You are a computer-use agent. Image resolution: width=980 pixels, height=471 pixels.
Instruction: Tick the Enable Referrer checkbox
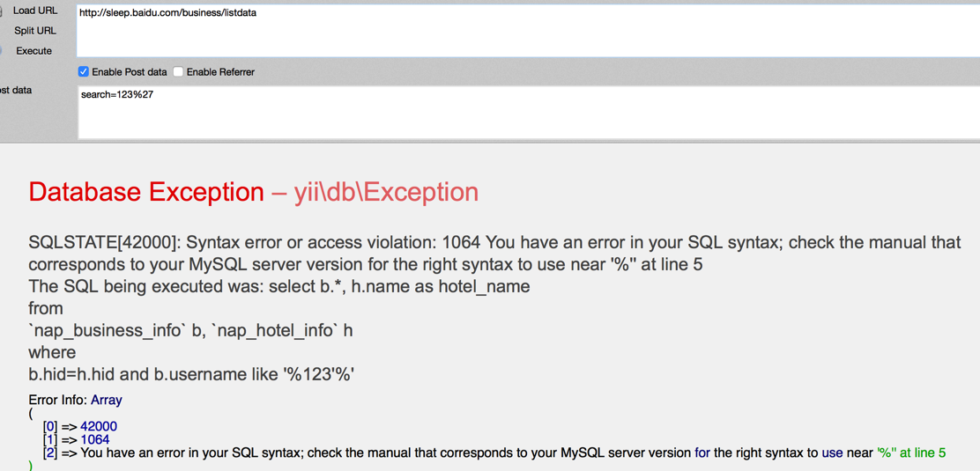click(178, 72)
